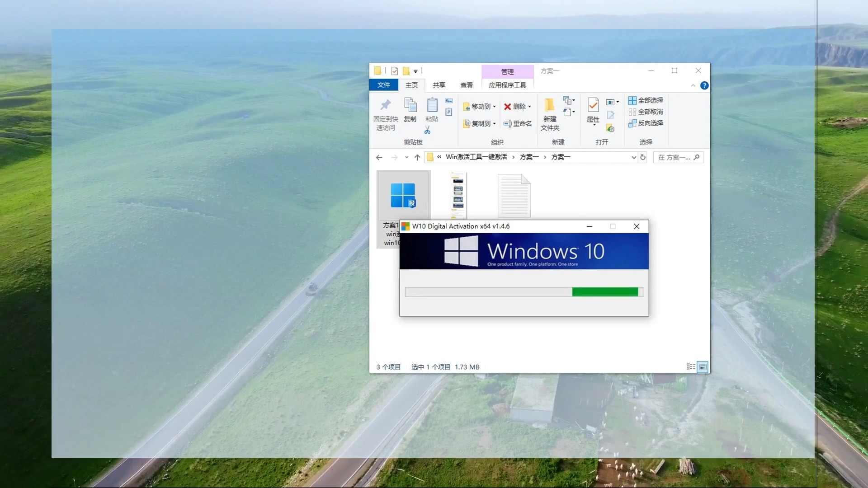Open the New item dropdown

tap(569, 100)
